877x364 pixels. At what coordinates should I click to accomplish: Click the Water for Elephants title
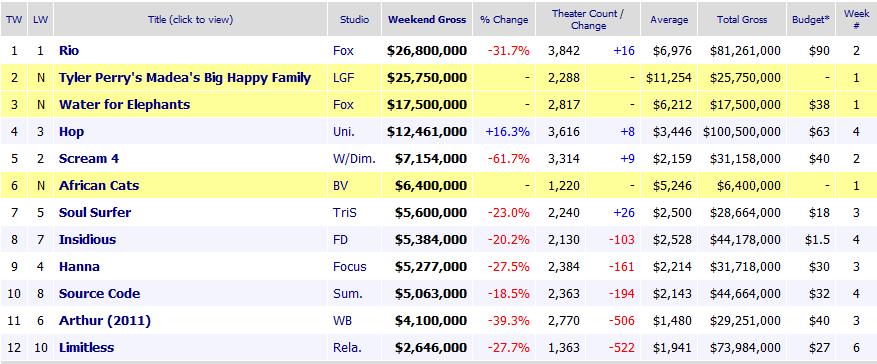click(124, 105)
